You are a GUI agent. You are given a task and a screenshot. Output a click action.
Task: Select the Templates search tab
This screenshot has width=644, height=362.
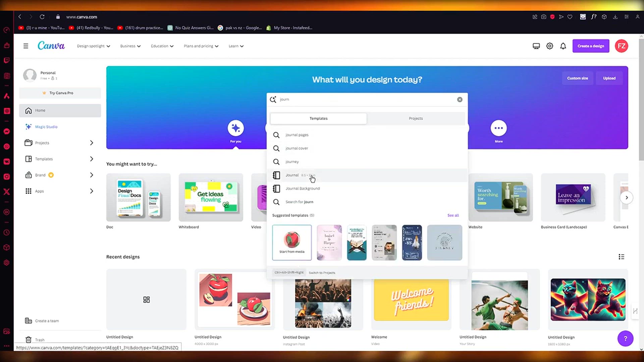(318, 118)
